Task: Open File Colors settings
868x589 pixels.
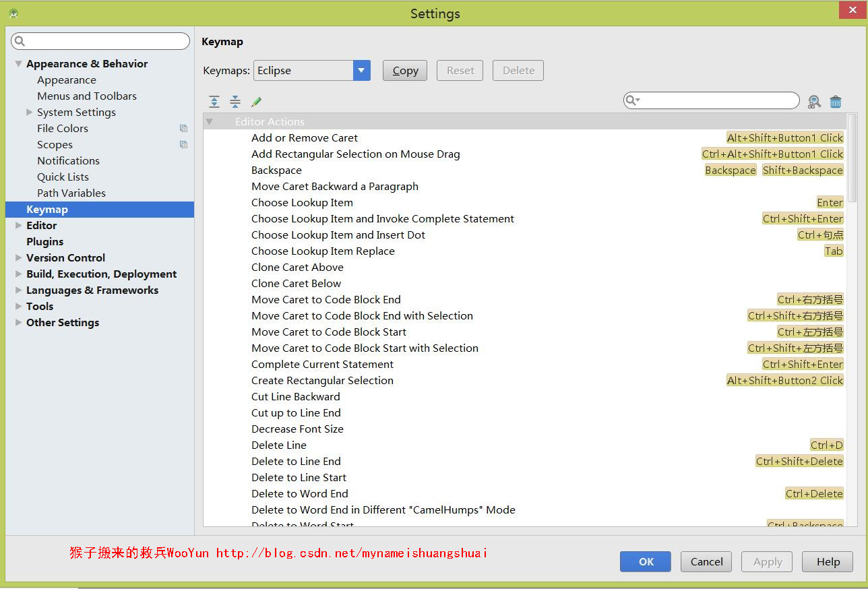Action: pos(63,128)
